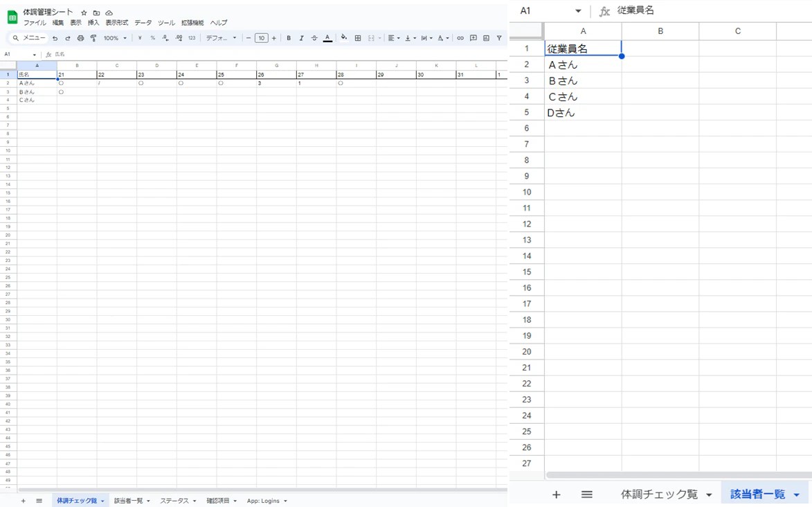Apply percent format to the cell
The width and height of the screenshot is (812, 507).
[153, 38]
